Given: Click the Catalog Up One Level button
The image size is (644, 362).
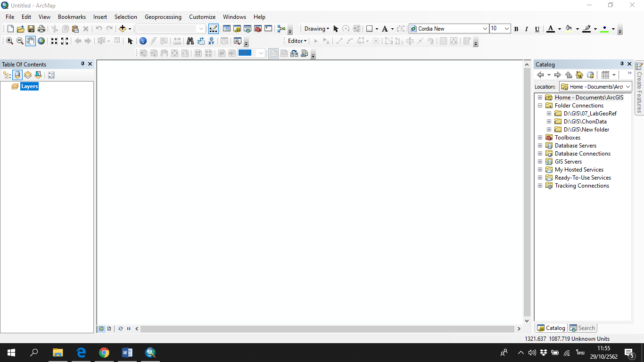Looking at the screenshot, I should point(568,74).
